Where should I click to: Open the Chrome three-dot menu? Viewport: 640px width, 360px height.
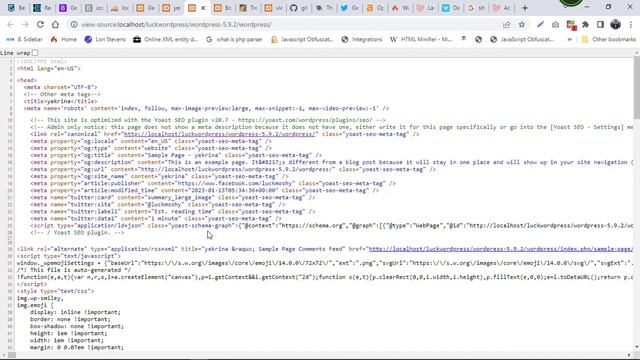click(x=631, y=24)
